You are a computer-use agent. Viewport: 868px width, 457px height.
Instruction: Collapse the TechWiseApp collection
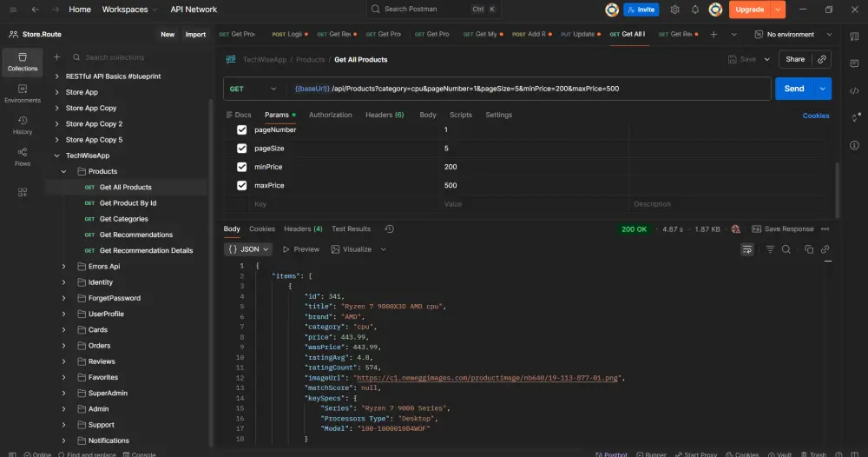point(56,156)
